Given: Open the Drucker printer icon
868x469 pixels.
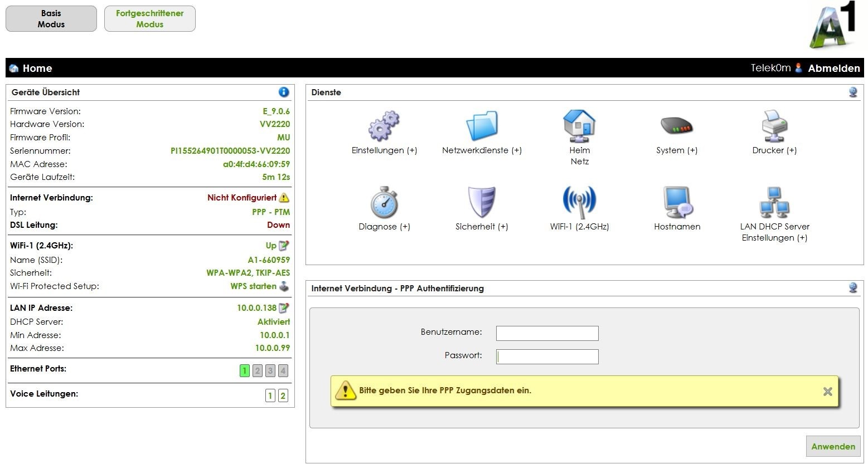Looking at the screenshot, I should click(x=774, y=126).
